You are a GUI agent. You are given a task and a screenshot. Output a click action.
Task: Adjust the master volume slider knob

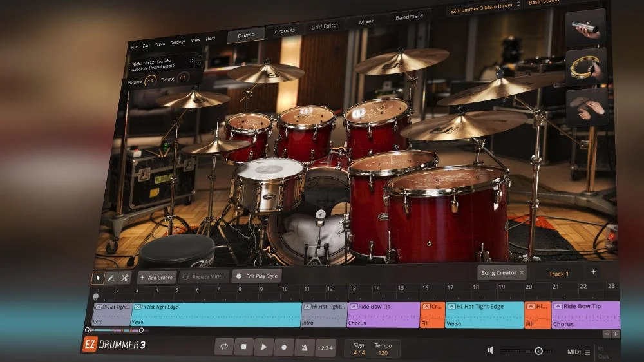538,351
